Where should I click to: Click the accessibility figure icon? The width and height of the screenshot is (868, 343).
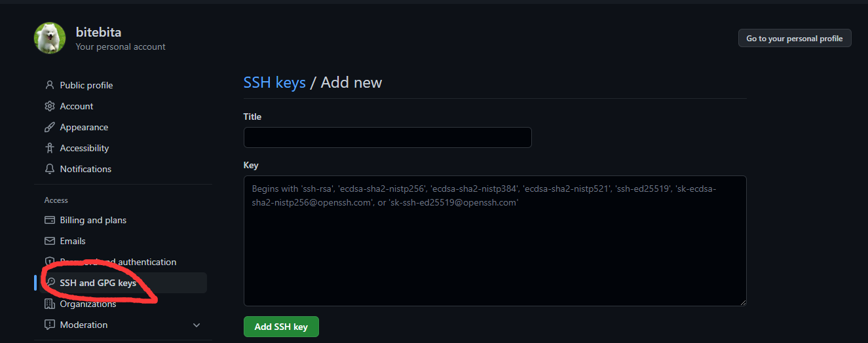click(x=49, y=148)
